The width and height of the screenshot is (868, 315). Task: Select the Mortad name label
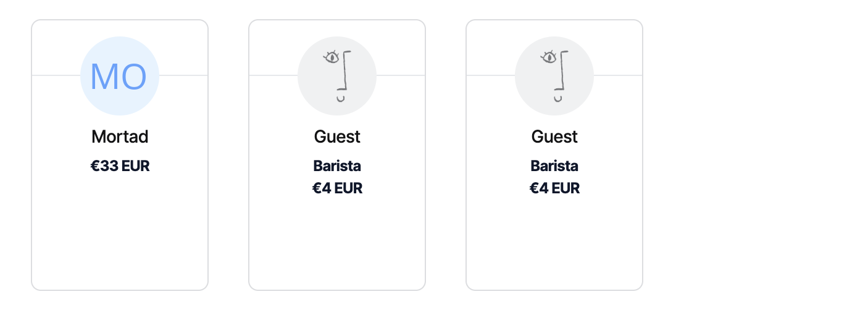pos(120,136)
